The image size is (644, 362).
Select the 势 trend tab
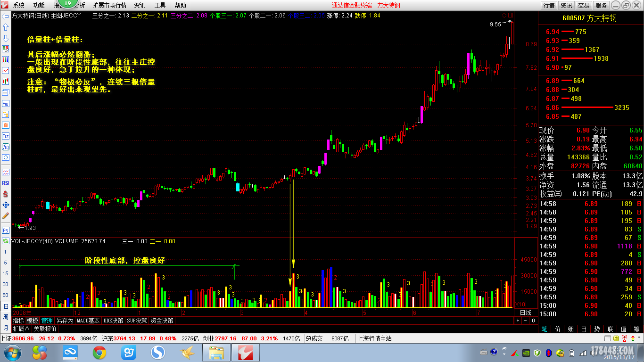tap(597, 329)
